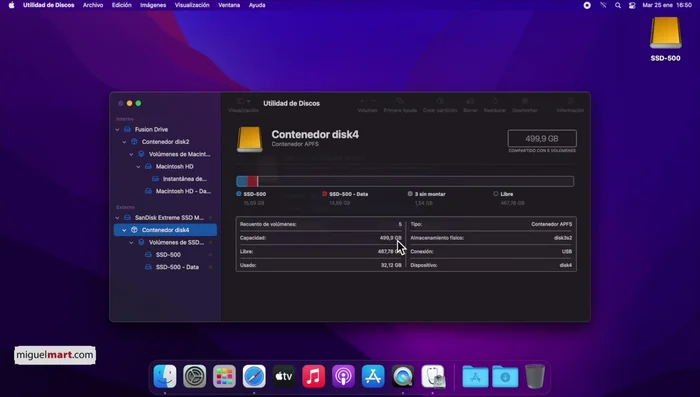Viewport: 700px width, 397px height.
Task: Open the Ayuda menu
Action: (257, 5)
